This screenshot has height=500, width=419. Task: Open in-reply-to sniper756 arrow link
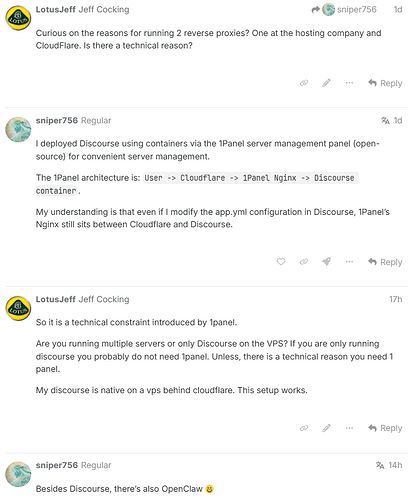pyautogui.click(x=344, y=10)
